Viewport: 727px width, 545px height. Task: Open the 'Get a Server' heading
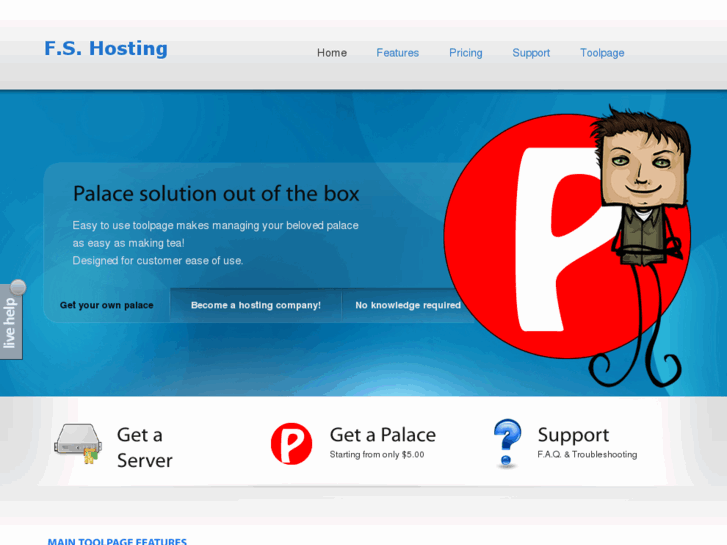(x=145, y=448)
